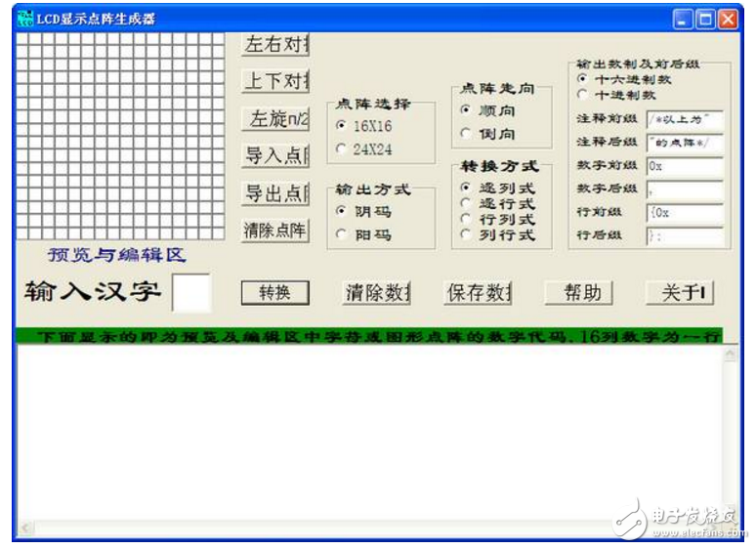The width and height of the screenshot is (756, 549).
Task: Edit the 注释后缀 comment suffix field
Action: pyautogui.click(x=685, y=143)
